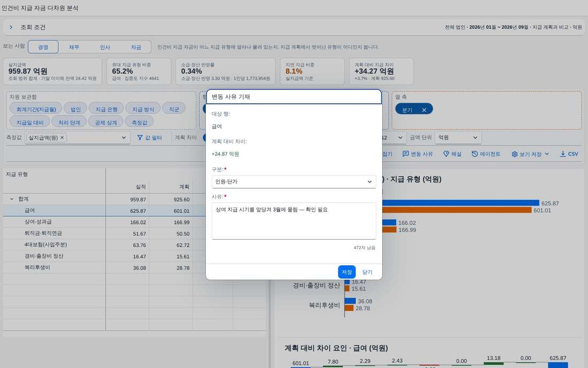Click into the 사유 reason text area

293,221
